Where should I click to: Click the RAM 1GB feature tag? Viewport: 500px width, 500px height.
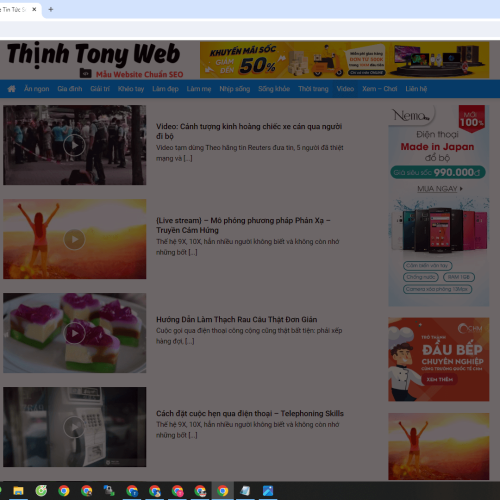coord(459,277)
